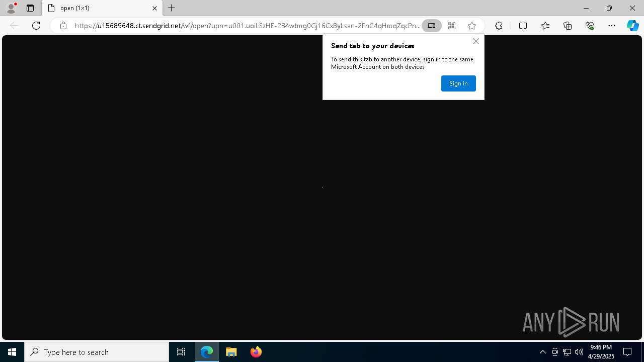This screenshot has width=644, height=362.
Task: Open the QR code / apps icon in address bar
Action: (452, 26)
